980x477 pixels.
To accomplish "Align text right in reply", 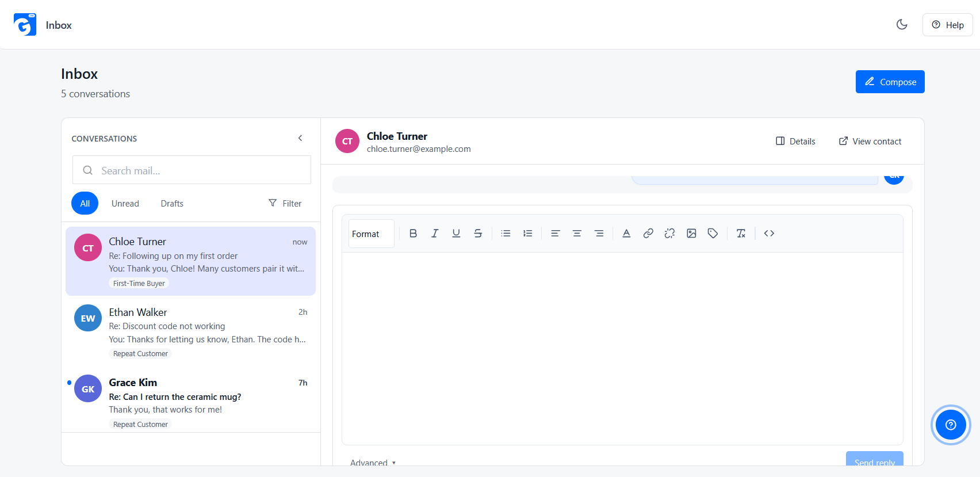I will (x=599, y=233).
